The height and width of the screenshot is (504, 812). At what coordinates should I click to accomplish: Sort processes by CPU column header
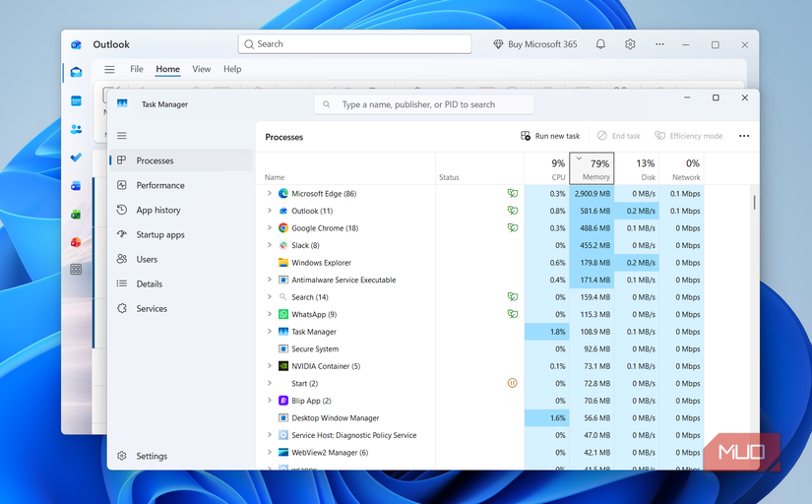[x=547, y=168]
